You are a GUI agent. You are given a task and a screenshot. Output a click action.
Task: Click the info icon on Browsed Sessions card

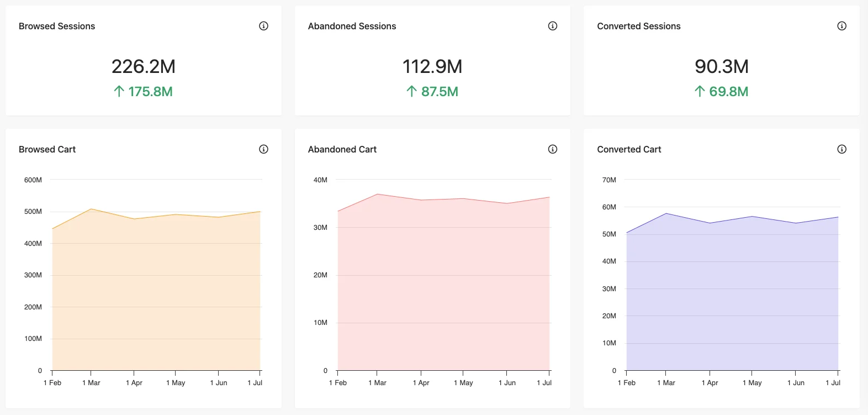[263, 26]
